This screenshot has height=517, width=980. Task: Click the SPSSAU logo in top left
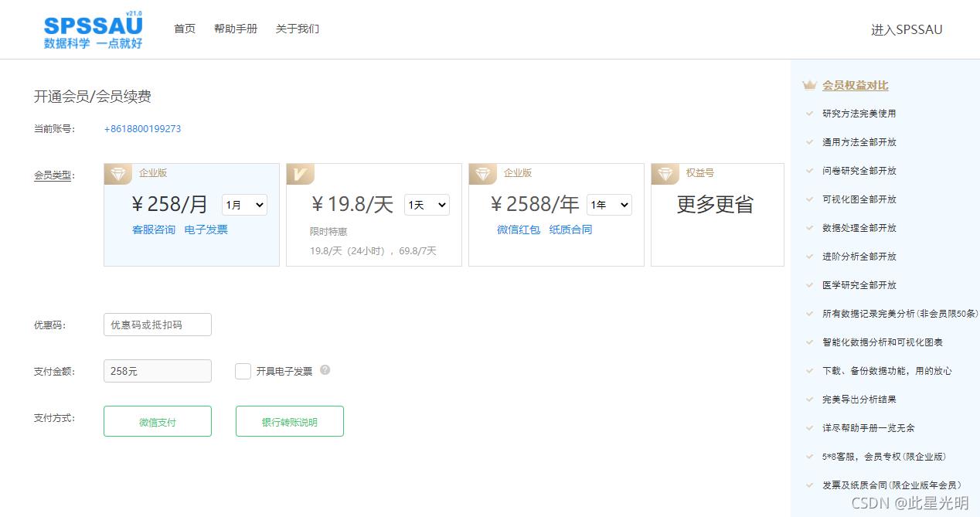92,29
